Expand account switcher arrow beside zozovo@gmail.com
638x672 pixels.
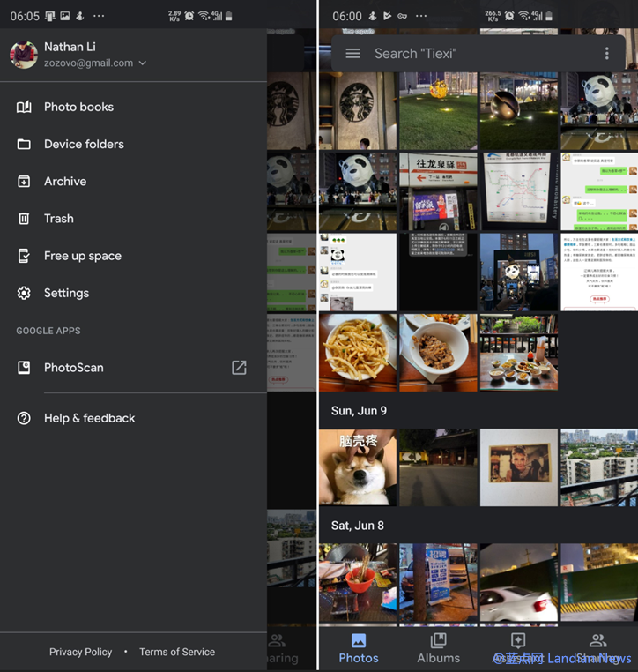143,63
